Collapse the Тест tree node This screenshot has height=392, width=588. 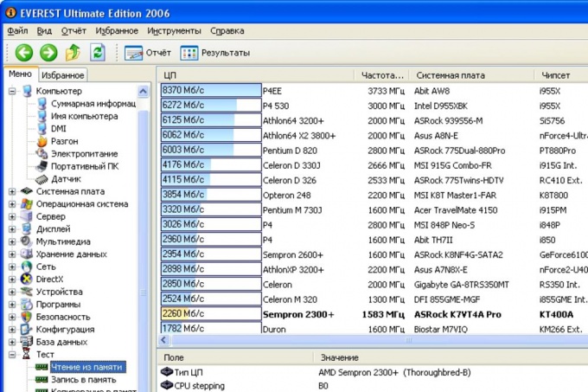tap(12, 355)
